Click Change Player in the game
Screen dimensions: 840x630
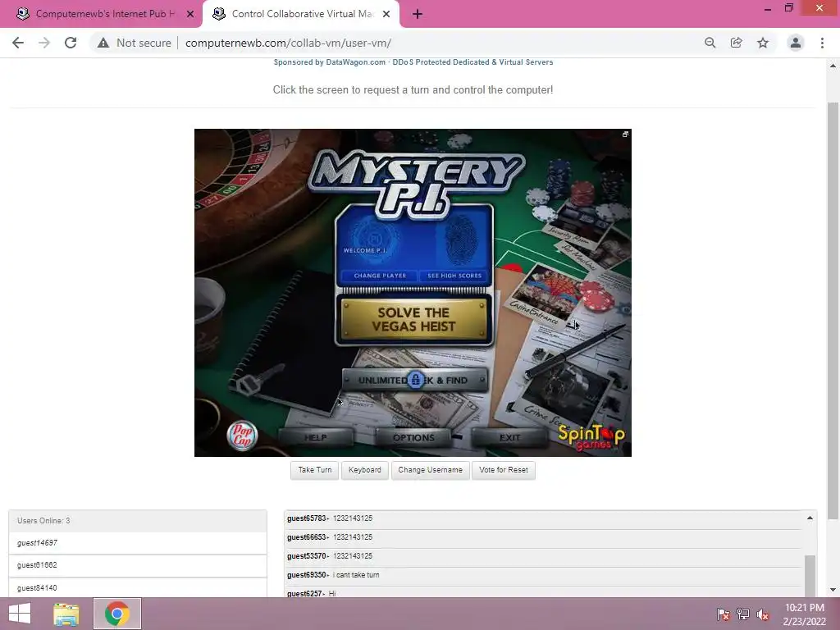(380, 276)
